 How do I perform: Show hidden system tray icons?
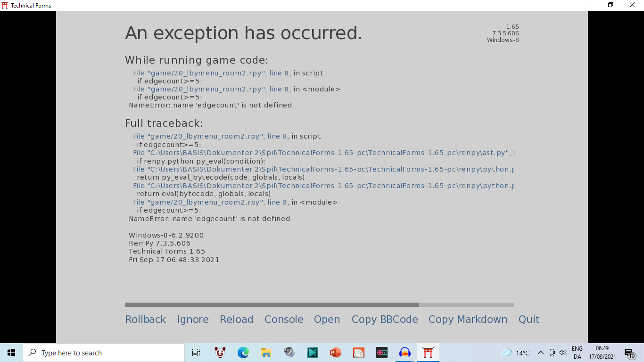click(x=541, y=353)
